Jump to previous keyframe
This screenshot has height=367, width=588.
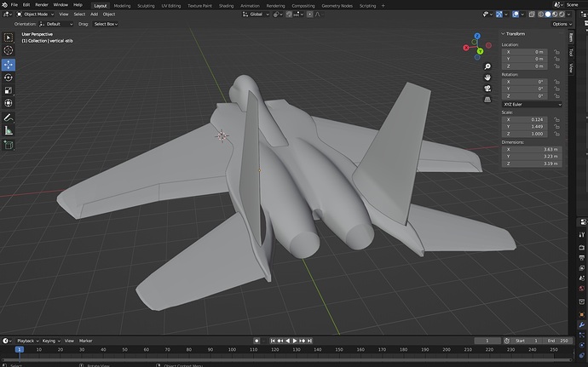pyautogui.click(x=280, y=341)
